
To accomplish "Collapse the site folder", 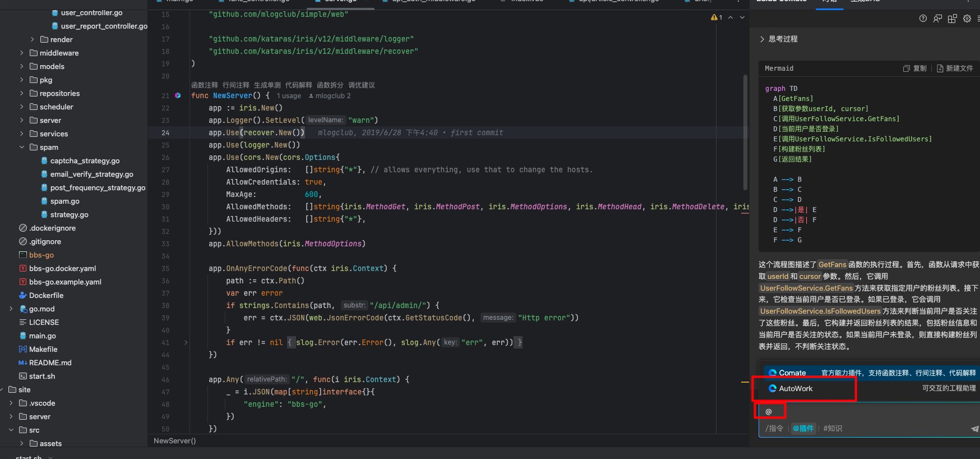I will (2, 389).
